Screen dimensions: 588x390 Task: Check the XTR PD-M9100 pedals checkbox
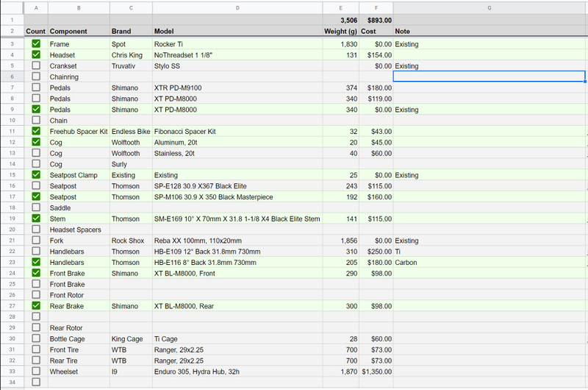[36, 87]
